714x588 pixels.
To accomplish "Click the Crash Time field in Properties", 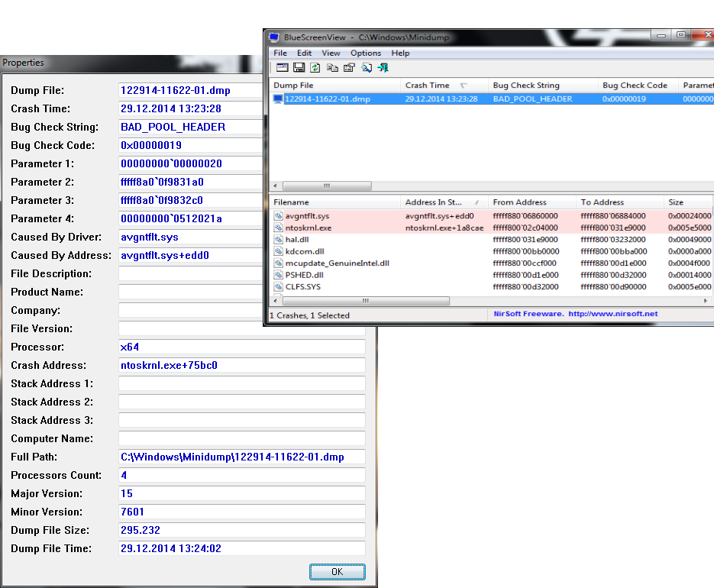I will click(x=191, y=108).
